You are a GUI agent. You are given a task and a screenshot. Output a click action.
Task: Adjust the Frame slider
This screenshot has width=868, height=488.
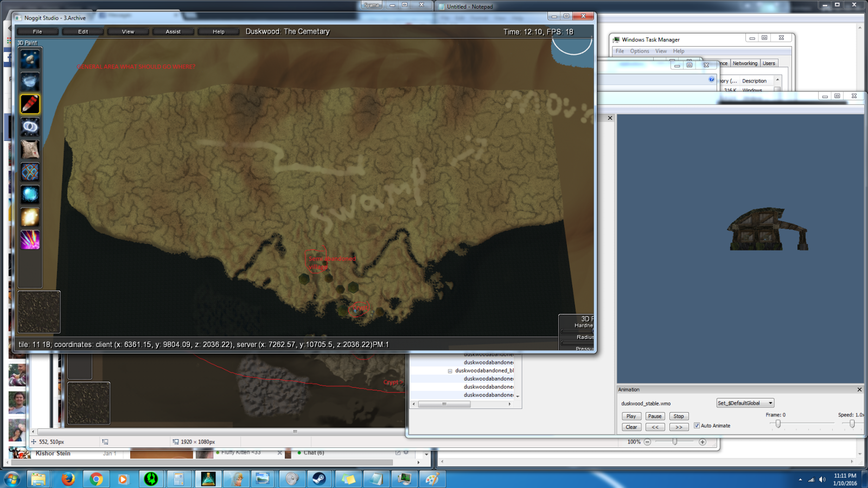(x=778, y=423)
